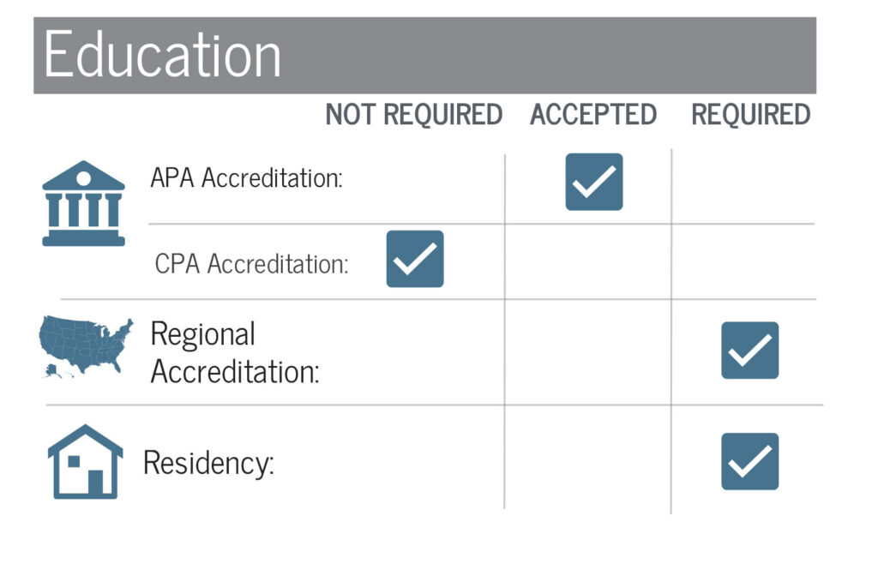
Task: Click the empty Accepted cell for Regional Accreditation
Action: (x=588, y=352)
